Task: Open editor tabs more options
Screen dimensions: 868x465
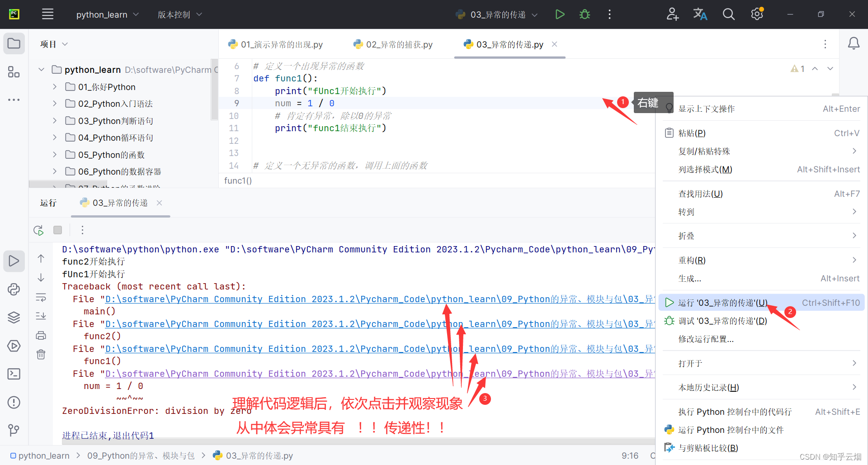Action: (825, 44)
